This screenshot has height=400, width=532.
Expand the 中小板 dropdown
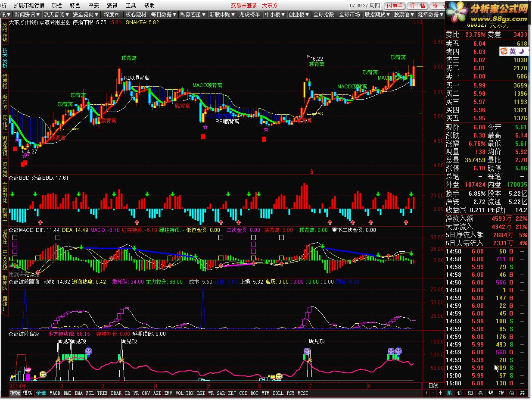(x=275, y=14)
